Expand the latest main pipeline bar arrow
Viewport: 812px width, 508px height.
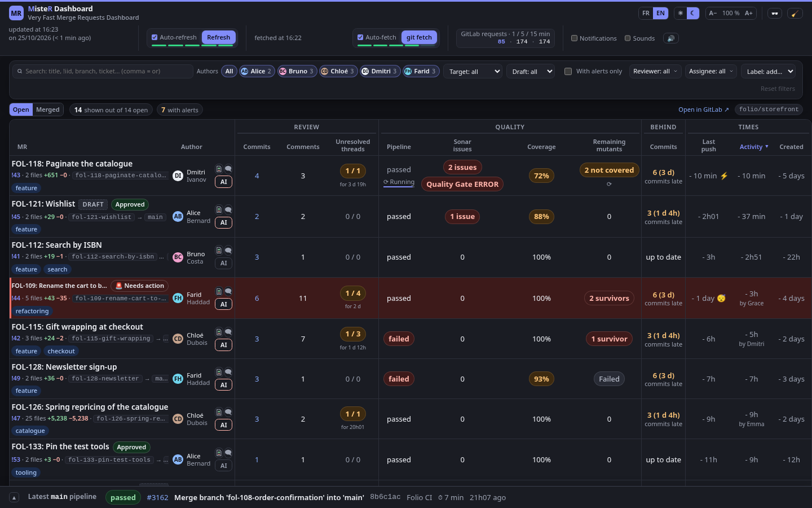[14, 497]
